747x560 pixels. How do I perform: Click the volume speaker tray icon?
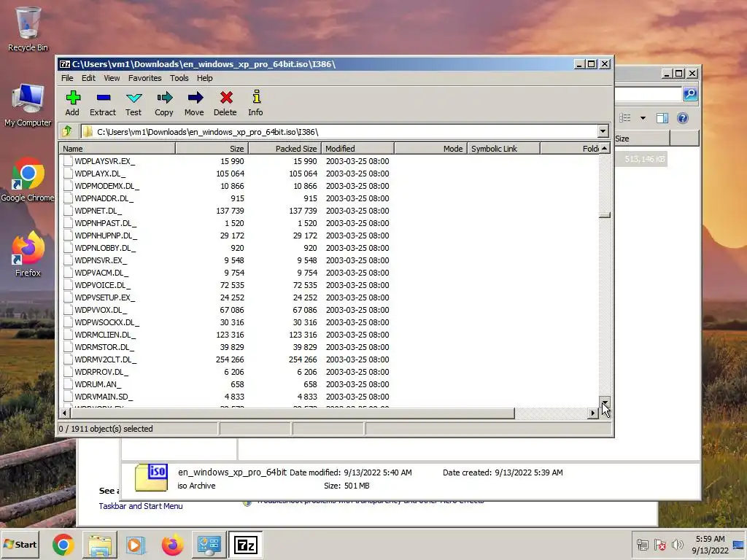point(678,545)
